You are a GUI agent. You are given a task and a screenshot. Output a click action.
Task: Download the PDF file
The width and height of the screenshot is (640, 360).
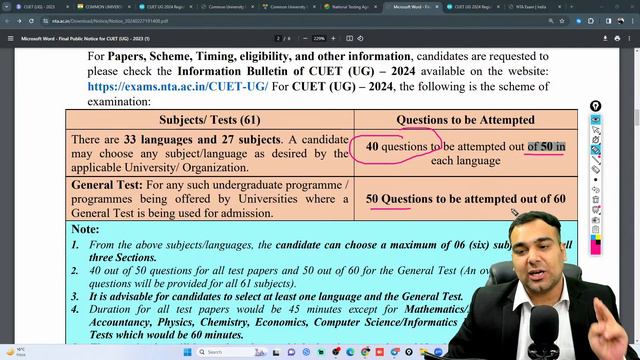point(605,38)
